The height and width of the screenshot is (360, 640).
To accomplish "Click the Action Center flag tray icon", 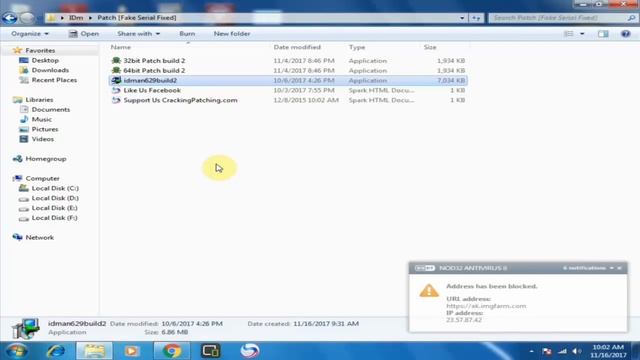I will pyautogui.click(x=547, y=351).
